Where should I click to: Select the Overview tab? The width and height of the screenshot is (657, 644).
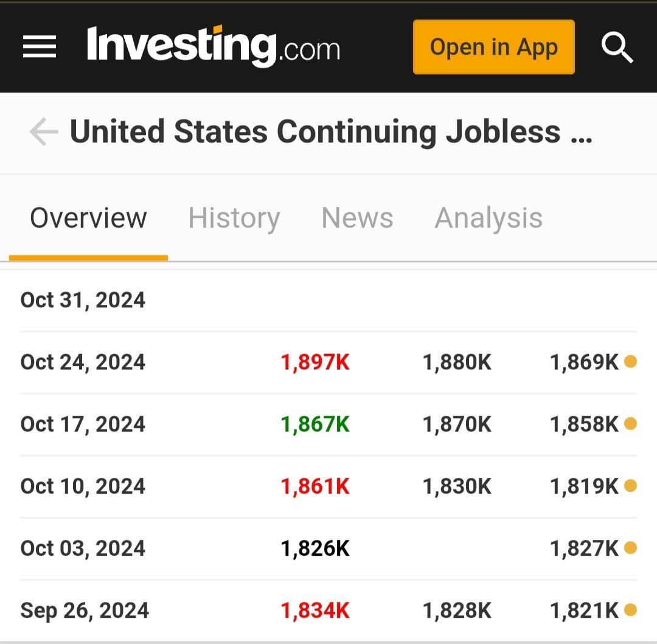point(88,218)
